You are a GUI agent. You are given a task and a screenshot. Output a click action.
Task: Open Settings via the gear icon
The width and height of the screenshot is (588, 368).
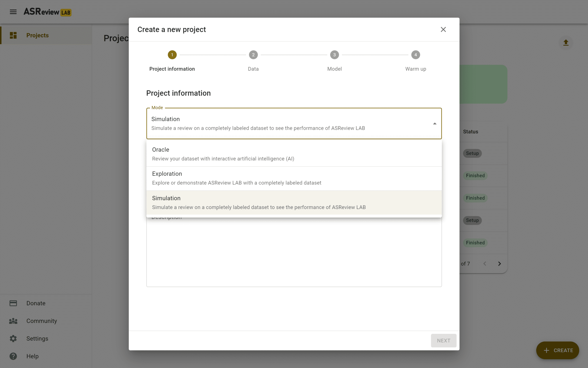[13, 339]
